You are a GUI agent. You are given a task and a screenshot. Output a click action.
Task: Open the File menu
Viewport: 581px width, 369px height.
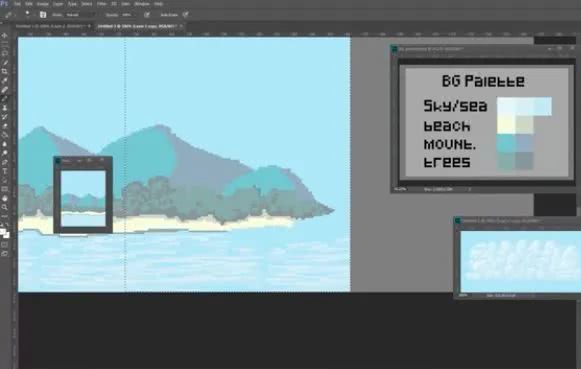point(17,4)
